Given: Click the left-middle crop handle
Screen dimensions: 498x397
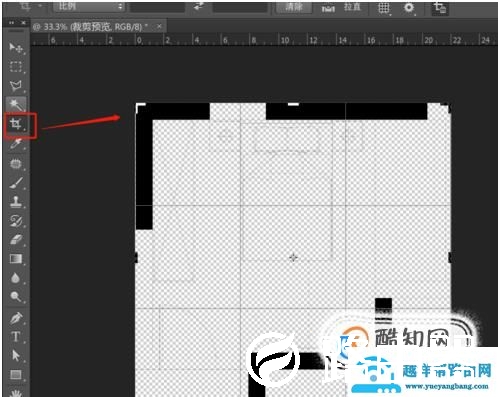Looking at the screenshot, I should [x=136, y=257].
